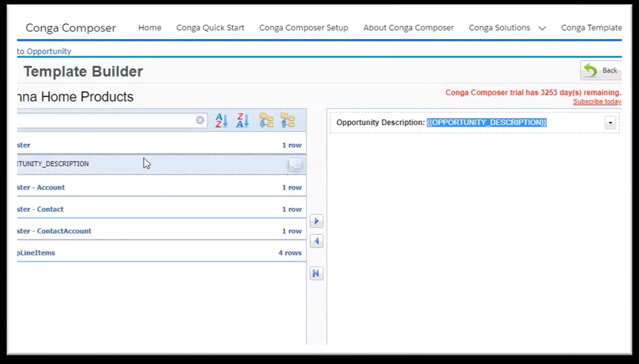Click the highlighted {{OPPORTUNITY_DESCRIPTION}} merge field

(487, 123)
